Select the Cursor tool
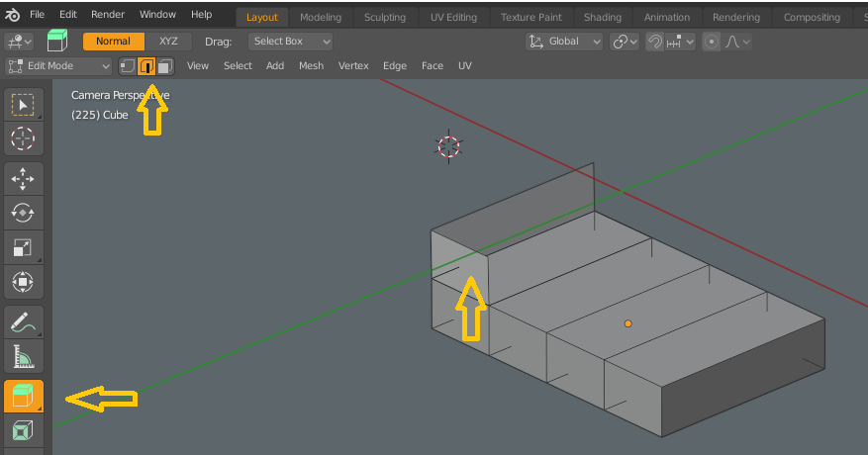 click(x=23, y=138)
